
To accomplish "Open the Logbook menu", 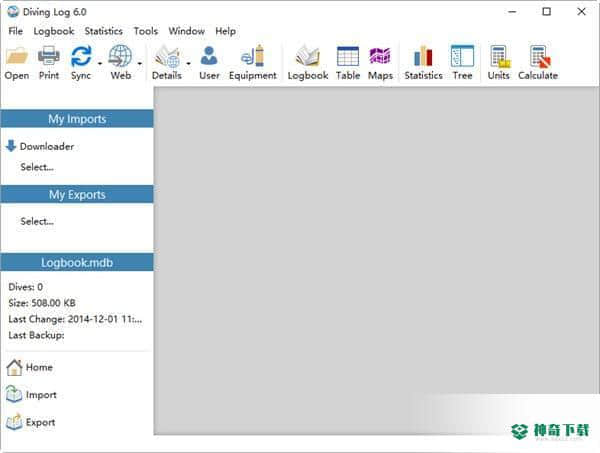I will point(54,31).
